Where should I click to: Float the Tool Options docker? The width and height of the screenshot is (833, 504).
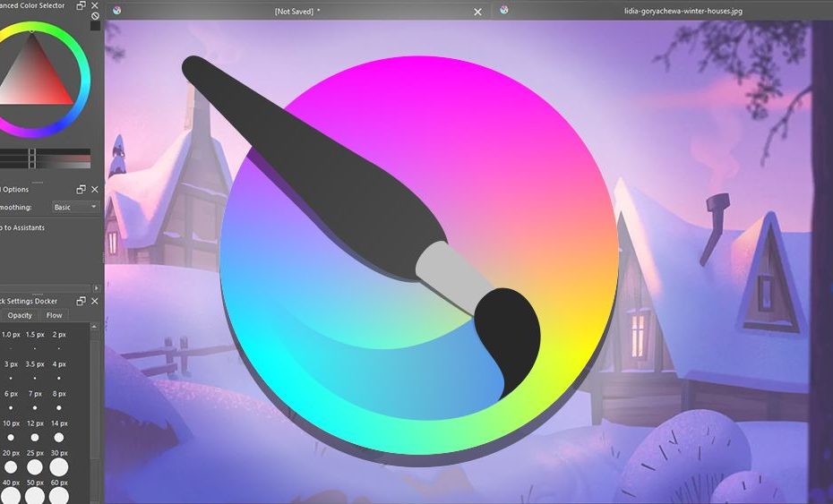(x=82, y=189)
